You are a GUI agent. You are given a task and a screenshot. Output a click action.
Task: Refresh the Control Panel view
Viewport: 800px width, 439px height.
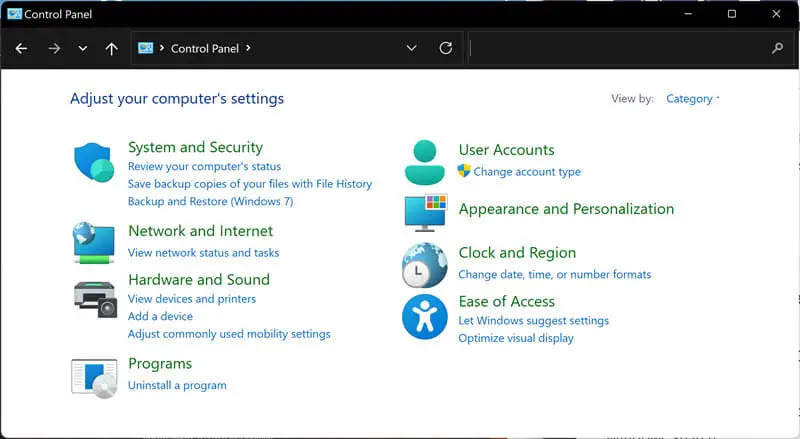(445, 48)
